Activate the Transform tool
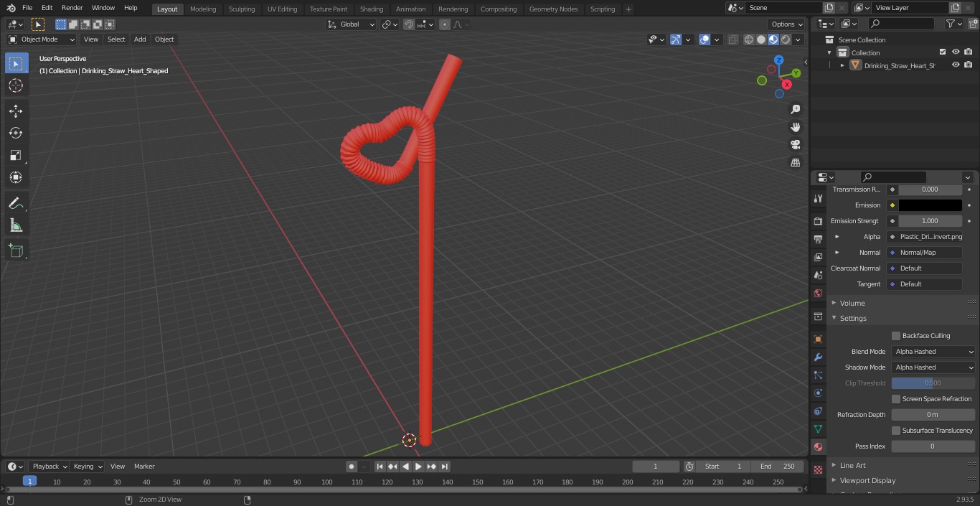 (x=16, y=177)
